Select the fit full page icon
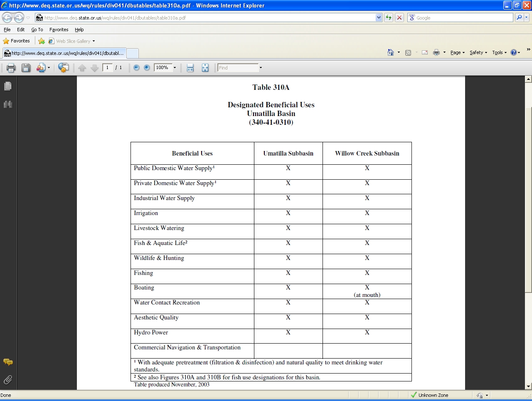 pos(205,68)
